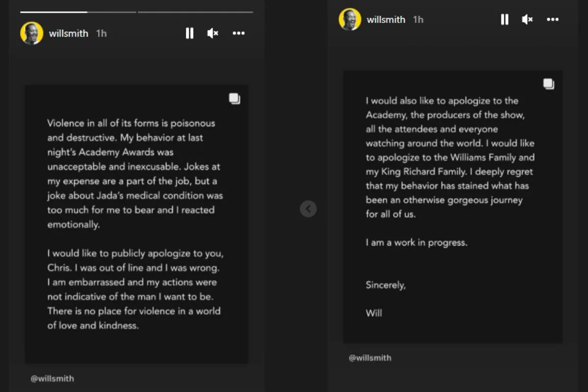This screenshot has height=392, width=588.
Task: Click the 'for all of us.' line
Action: click(391, 214)
